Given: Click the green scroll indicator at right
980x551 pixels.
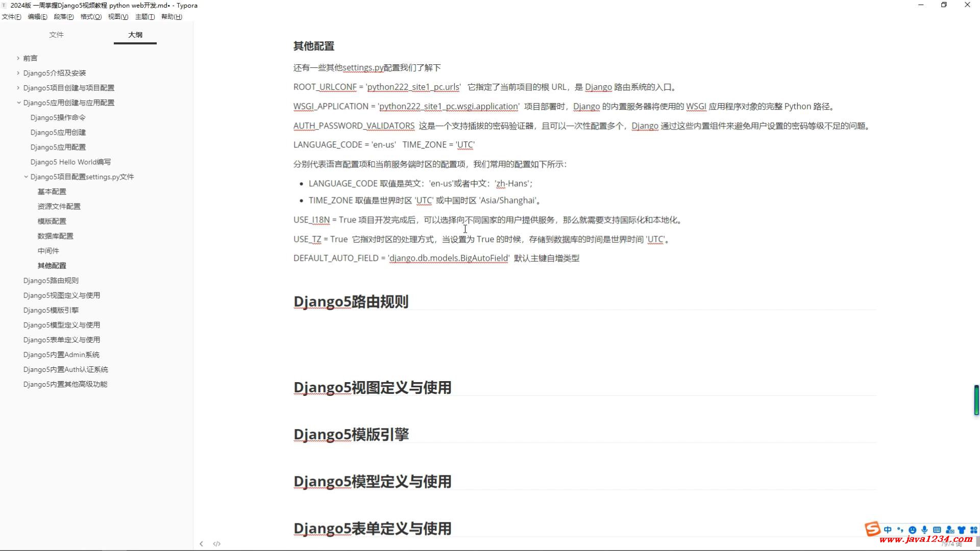Looking at the screenshot, I should [976, 400].
